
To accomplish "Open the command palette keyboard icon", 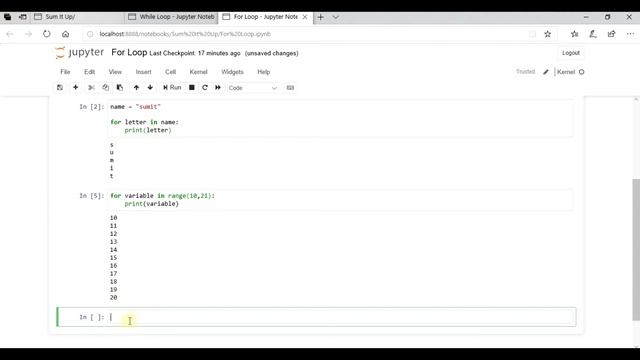I will point(290,87).
